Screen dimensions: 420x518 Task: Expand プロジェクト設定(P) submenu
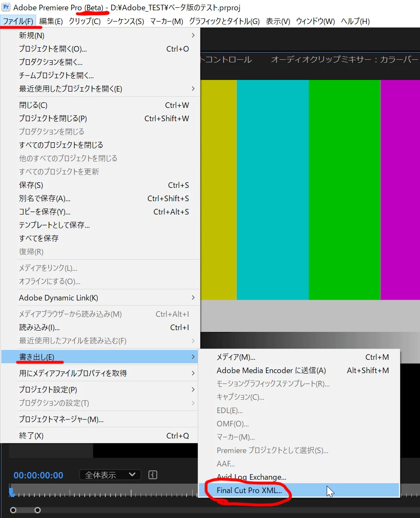[x=100, y=389]
